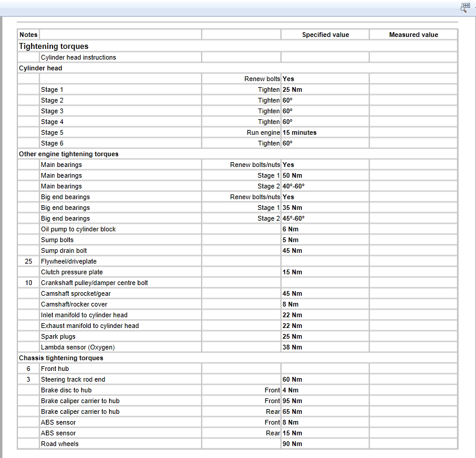Click note 6 next to Front hub
The height and width of the screenshot is (458, 476).
pyautogui.click(x=28, y=369)
